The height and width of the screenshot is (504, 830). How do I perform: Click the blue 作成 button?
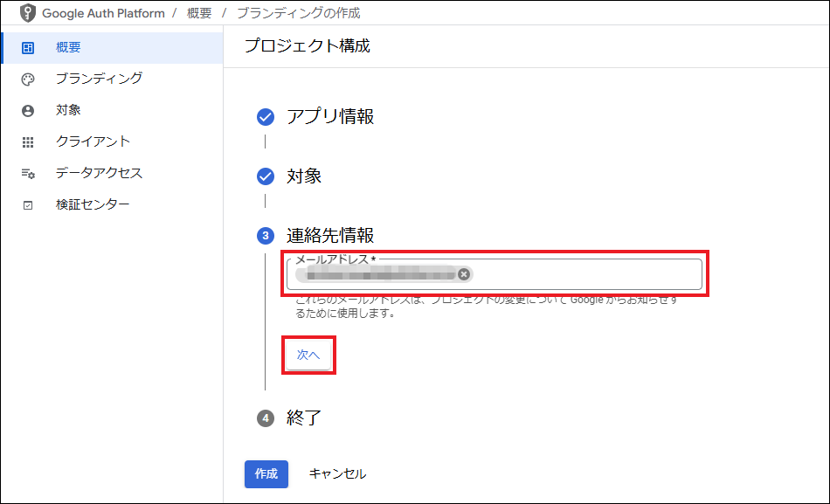(266, 473)
